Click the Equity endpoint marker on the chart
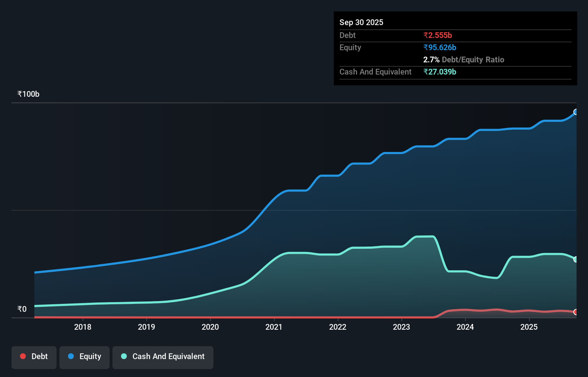 [576, 112]
